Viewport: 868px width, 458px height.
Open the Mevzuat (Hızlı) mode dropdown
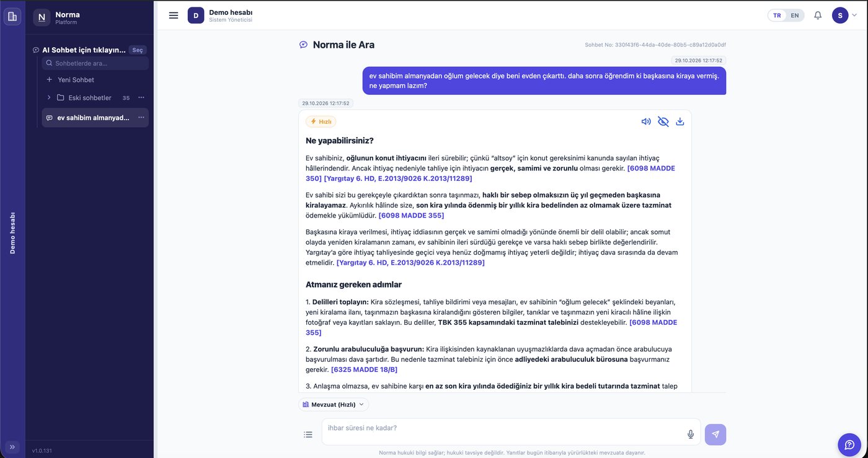coord(334,405)
